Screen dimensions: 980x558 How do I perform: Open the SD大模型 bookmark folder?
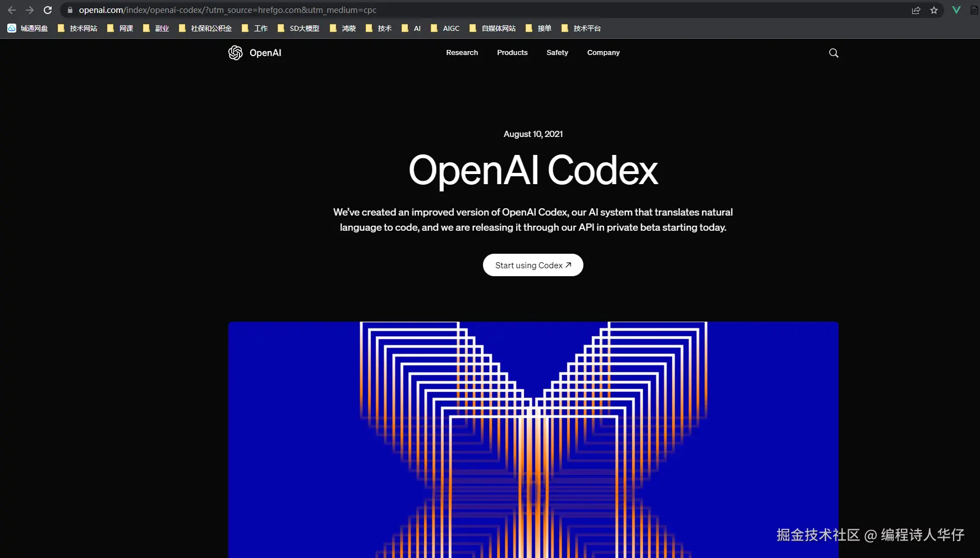(298, 28)
